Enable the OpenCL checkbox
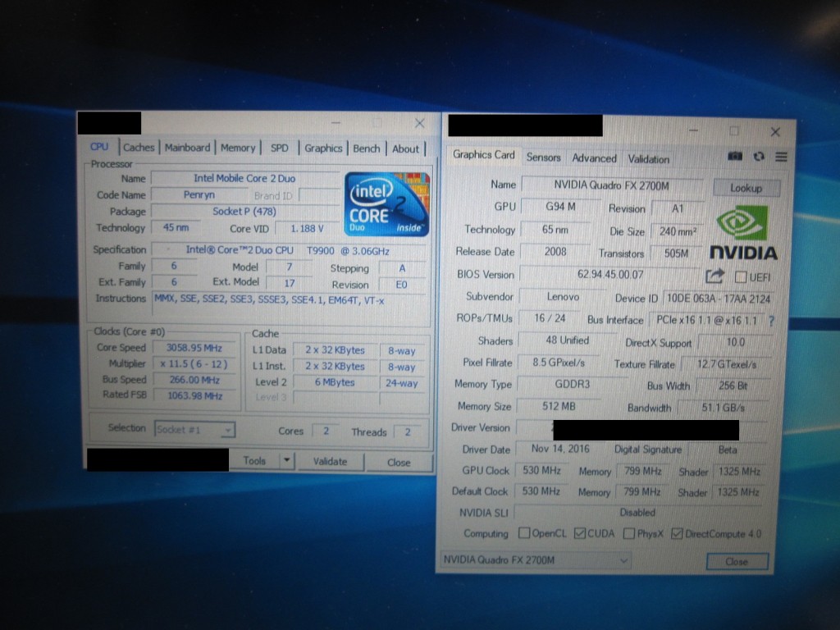Viewport: 840px width, 630px height. pos(524,534)
